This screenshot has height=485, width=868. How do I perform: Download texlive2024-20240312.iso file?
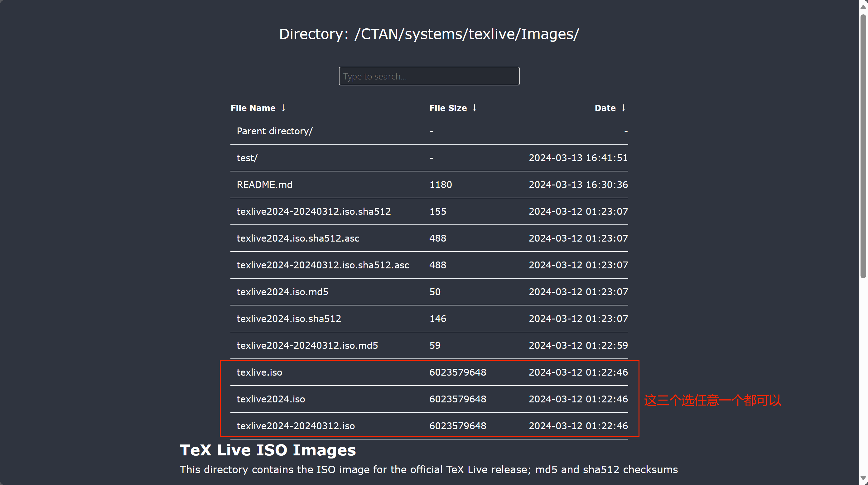tap(296, 426)
